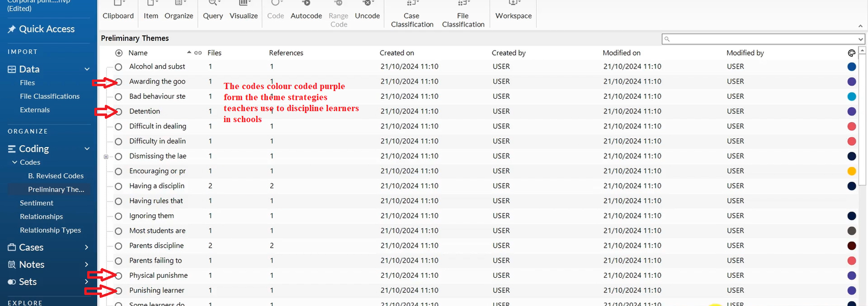The width and height of the screenshot is (868, 306).
Task: Collapse the Coding section chevron
Action: 87,149
